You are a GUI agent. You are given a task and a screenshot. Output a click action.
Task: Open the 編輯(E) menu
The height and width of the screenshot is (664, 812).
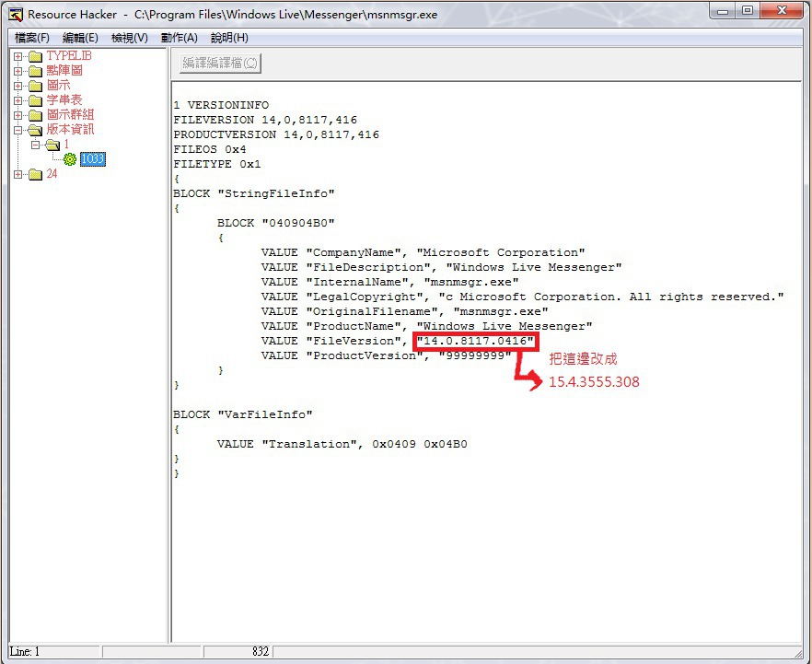[80, 38]
